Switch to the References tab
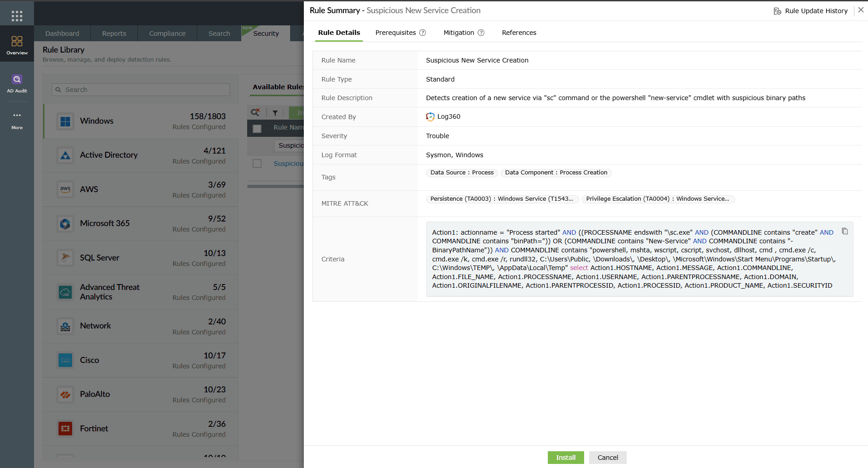This screenshot has height=468, width=868. (x=519, y=33)
